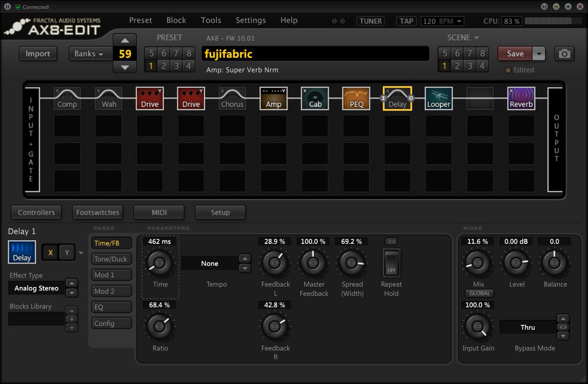Open the Save dropdown arrow
Image resolution: width=588 pixels, height=384 pixels.
(539, 54)
